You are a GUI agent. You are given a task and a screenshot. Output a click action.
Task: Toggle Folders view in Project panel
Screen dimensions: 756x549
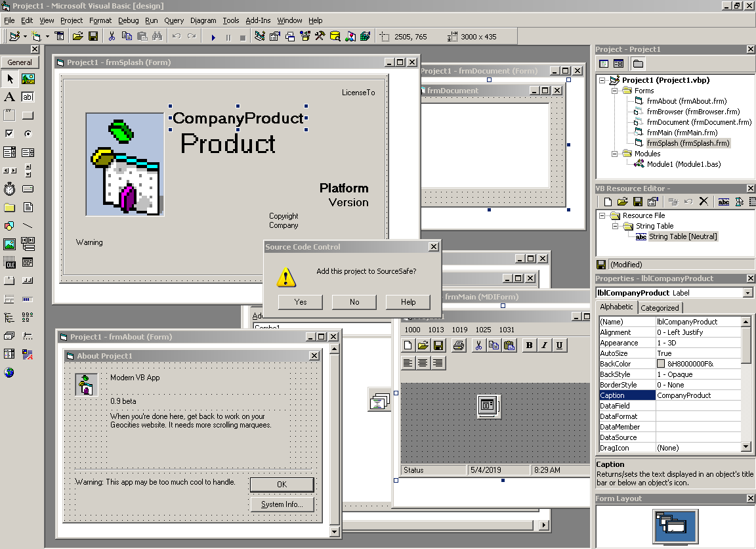[638, 64]
